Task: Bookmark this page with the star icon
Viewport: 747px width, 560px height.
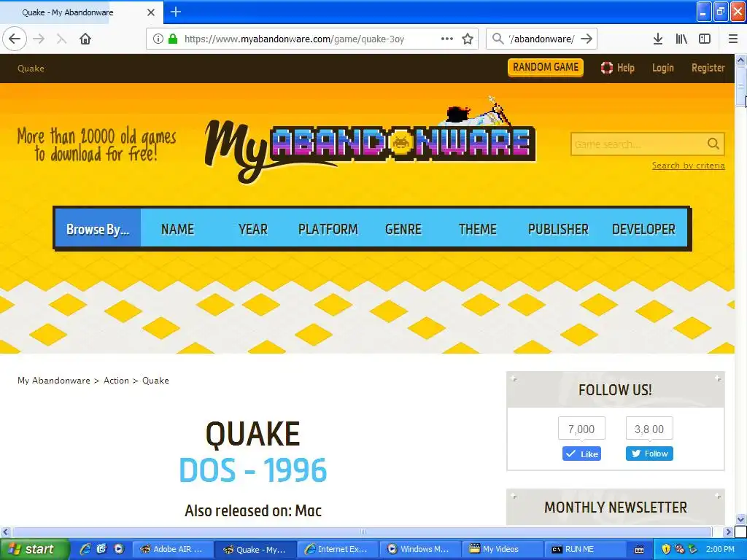Action: point(468,39)
